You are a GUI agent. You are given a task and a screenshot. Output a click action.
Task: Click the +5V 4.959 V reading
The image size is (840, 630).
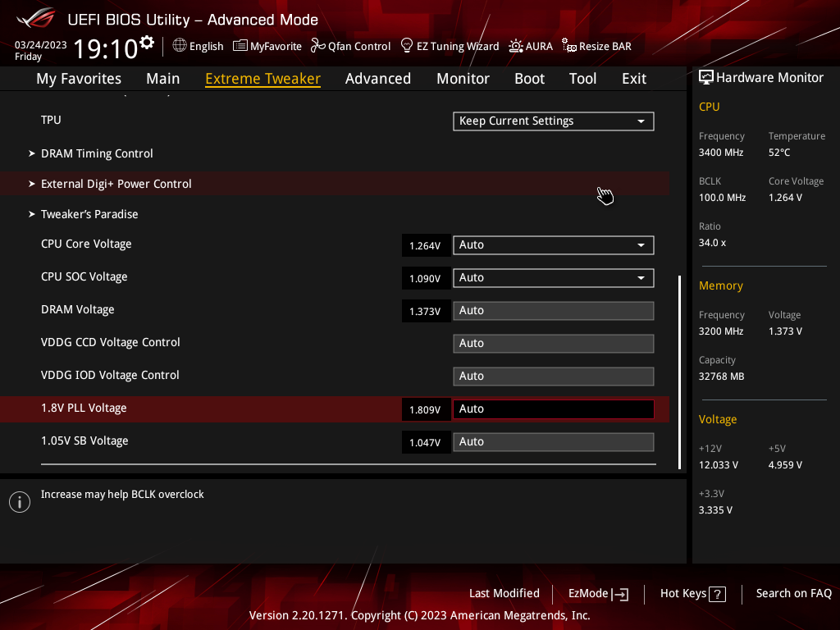pos(785,465)
